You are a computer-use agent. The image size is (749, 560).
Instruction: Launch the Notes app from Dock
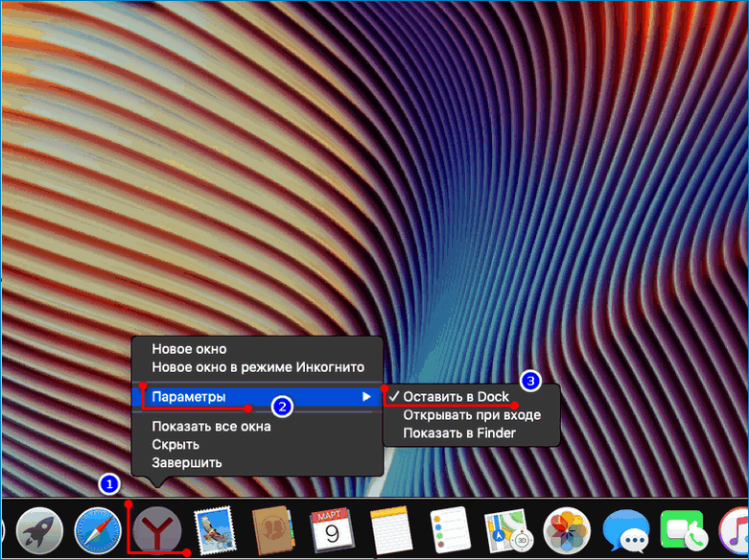tap(391, 530)
